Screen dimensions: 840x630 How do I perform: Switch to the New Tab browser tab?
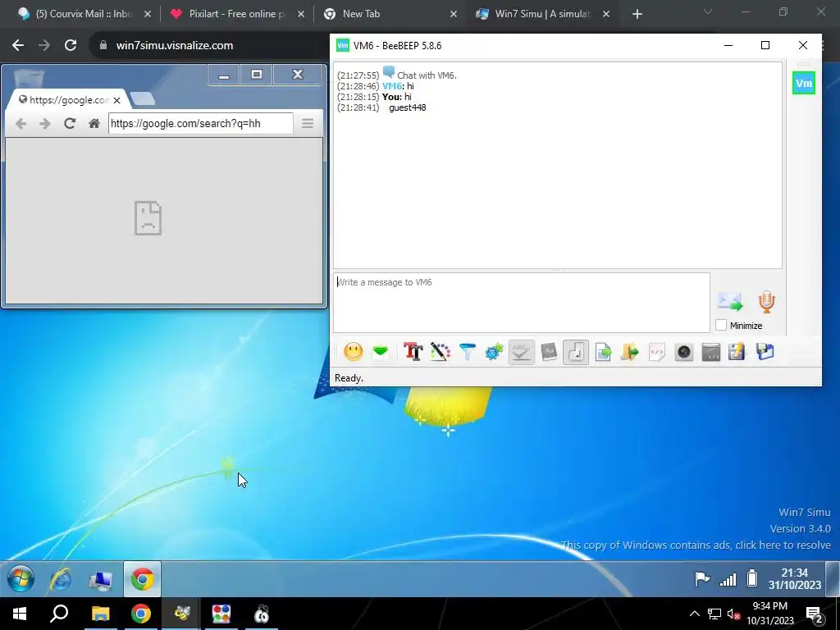pyautogui.click(x=390, y=14)
